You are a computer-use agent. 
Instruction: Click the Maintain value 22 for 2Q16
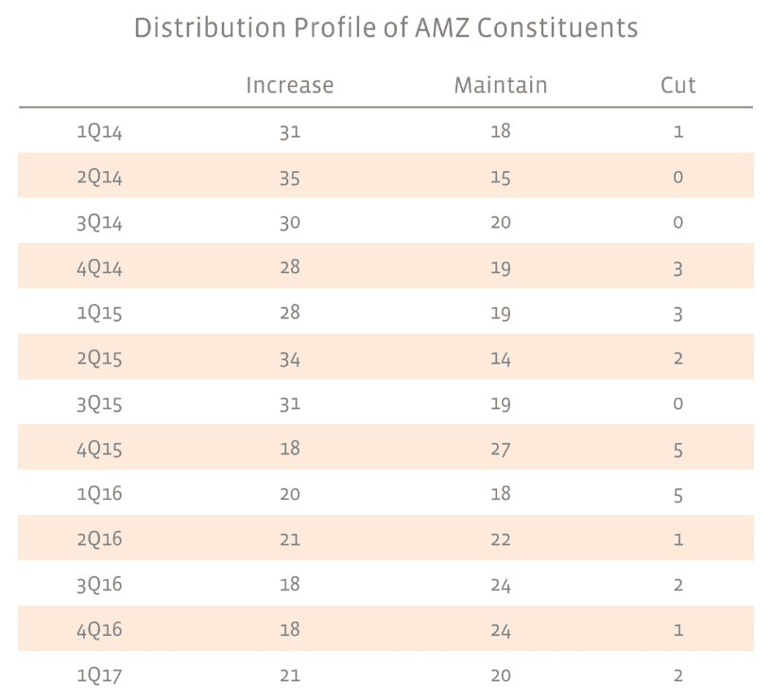click(x=501, y=539)
